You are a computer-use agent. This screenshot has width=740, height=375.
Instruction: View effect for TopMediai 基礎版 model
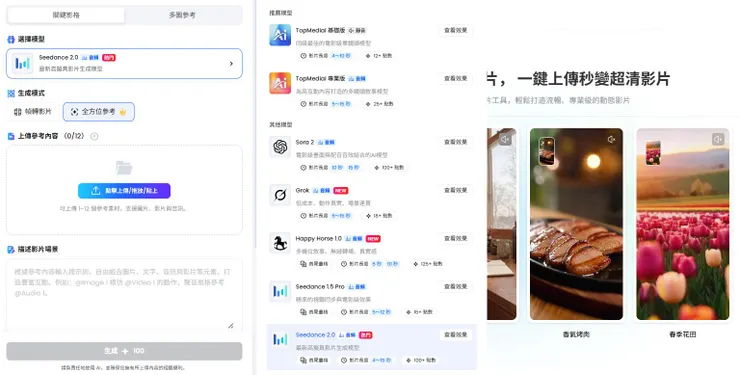[x=455, y=30]
